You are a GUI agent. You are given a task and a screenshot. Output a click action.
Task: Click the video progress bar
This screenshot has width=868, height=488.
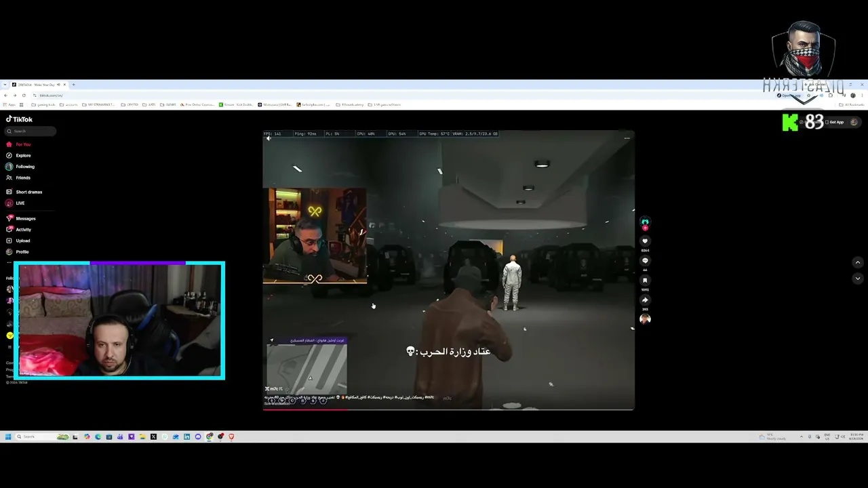coord(448,409)
